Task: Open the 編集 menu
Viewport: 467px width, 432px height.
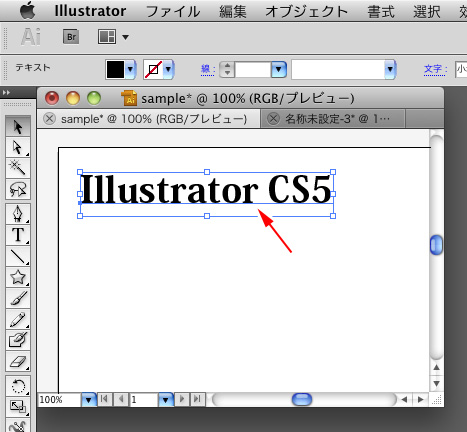Action: [233, 12]
